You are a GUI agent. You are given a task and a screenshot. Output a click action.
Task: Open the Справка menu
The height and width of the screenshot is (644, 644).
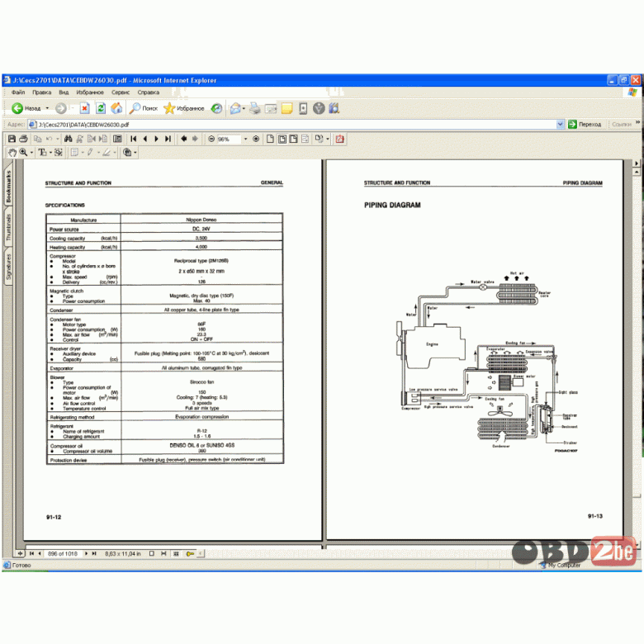click(x=149, y=92)
